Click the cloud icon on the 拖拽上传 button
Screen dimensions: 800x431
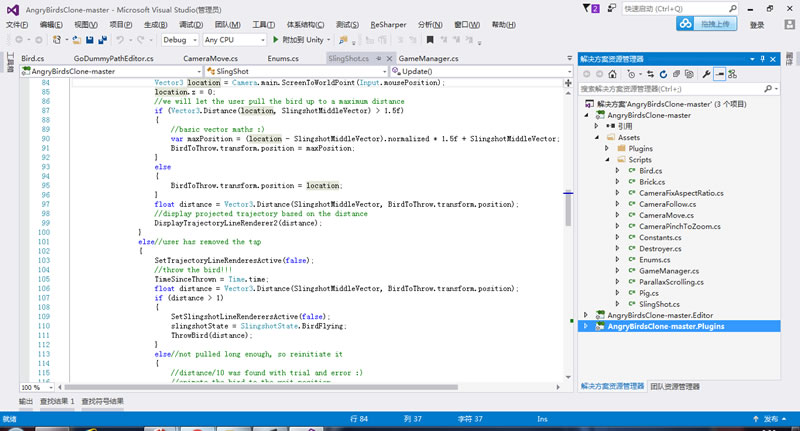click(686, 23)
